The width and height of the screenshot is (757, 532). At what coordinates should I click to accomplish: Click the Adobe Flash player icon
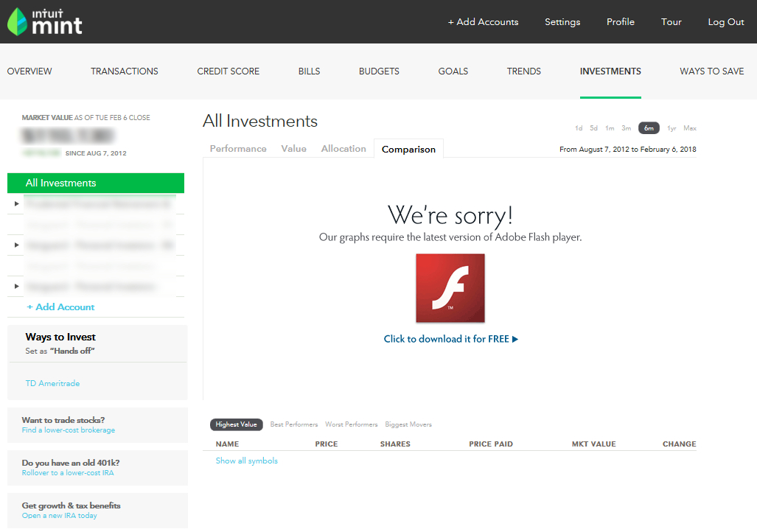point(450,288)
